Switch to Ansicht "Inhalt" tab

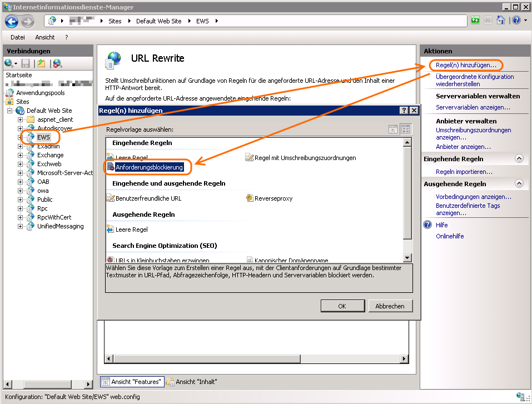tap(196, 382)
